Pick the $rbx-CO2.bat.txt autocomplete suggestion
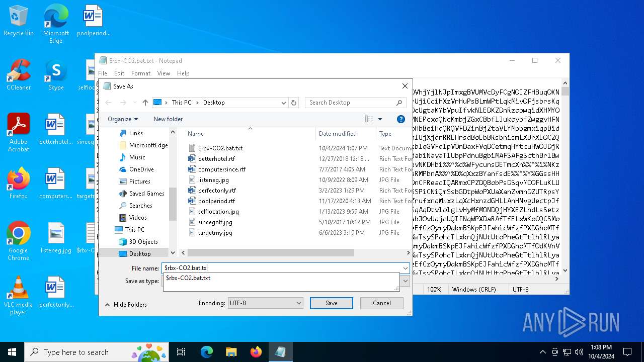The height and width of the screenshot is (362, 644). coord(281,278)
